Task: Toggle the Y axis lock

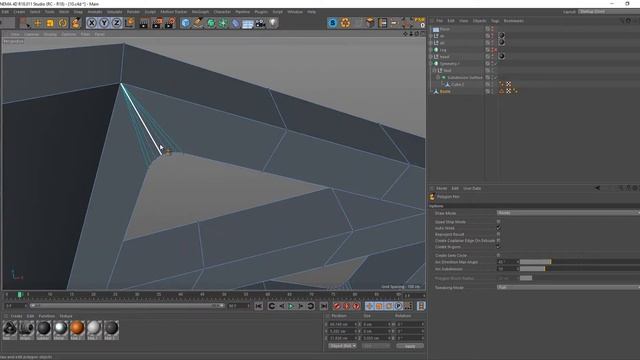Action: 104,23
